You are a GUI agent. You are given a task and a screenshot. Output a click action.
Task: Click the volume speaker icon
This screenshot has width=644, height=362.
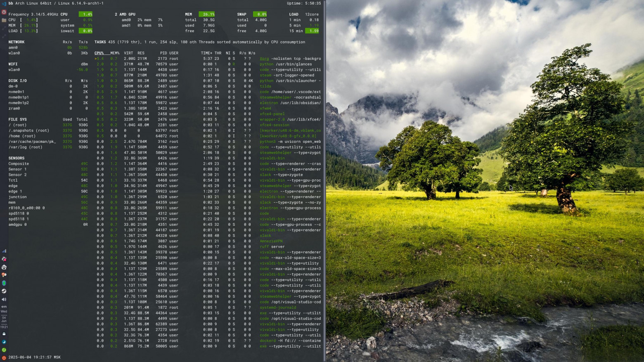(x=4, y=299)
